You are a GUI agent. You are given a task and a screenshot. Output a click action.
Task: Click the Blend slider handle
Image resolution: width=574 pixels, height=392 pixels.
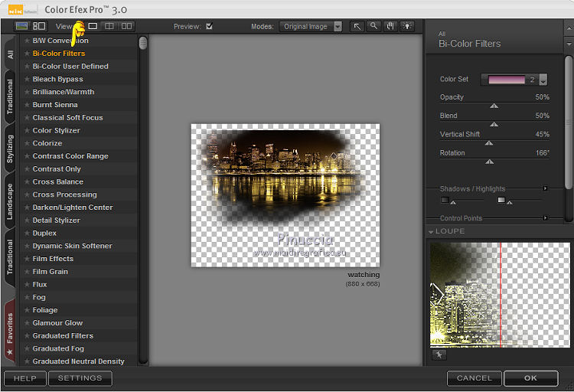(x=494, y=125)
